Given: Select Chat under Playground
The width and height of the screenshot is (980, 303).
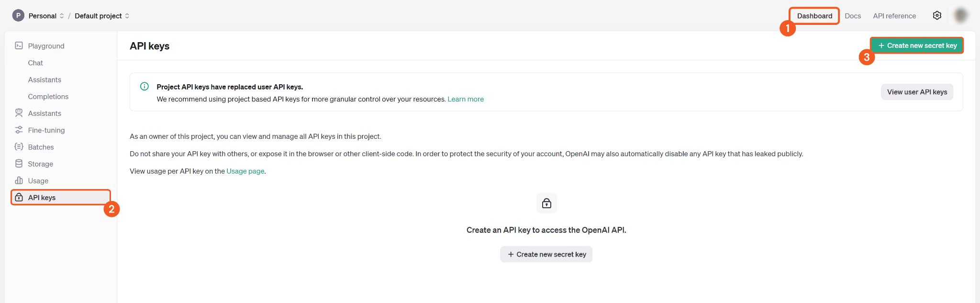Looking at the screenshot, I should pos(35,63).
